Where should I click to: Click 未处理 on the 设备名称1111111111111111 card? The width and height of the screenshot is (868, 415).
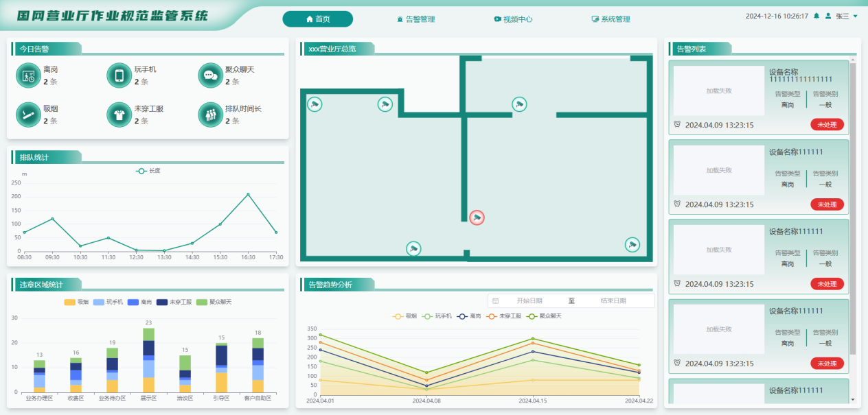(x=827, y=125)
